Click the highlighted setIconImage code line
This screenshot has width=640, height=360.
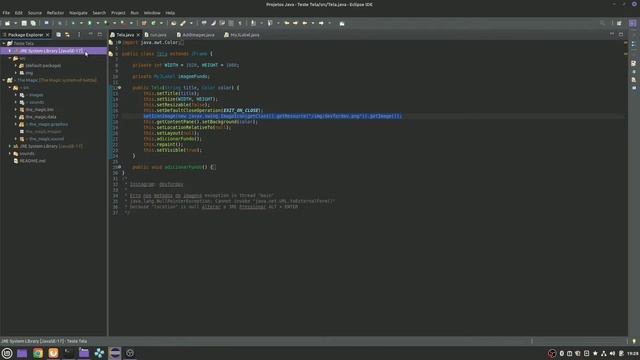pos(272,116)
